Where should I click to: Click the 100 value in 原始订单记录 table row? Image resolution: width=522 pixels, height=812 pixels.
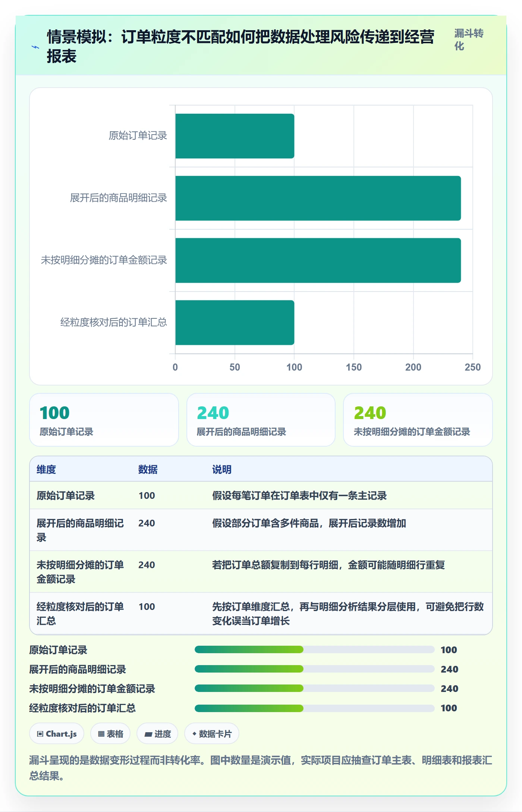click(147, 495)
